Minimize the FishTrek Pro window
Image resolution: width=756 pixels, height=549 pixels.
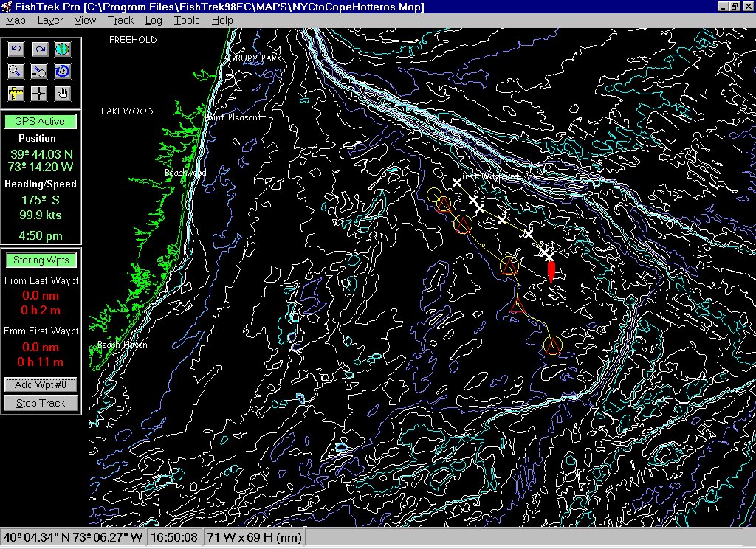[722, 7]
